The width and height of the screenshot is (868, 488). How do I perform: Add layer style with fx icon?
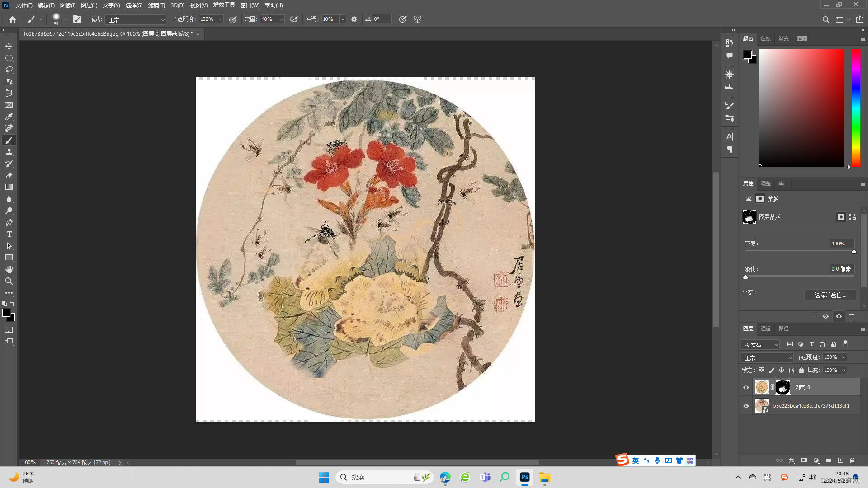(x=792, y=460)
